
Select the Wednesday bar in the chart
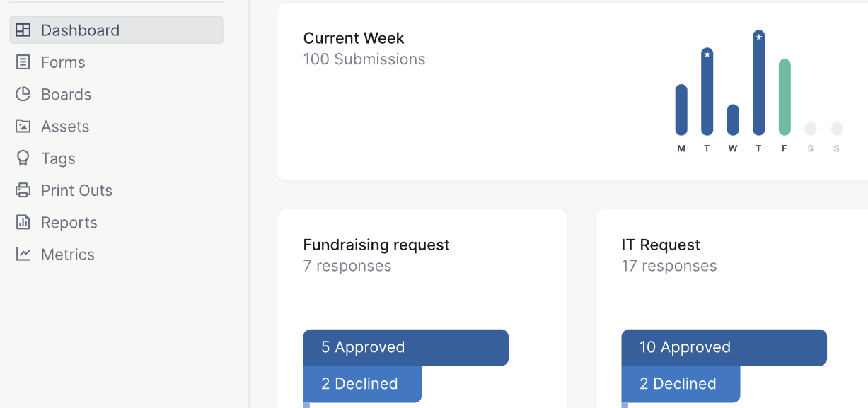pyautogui.click(x=733, y=120)
